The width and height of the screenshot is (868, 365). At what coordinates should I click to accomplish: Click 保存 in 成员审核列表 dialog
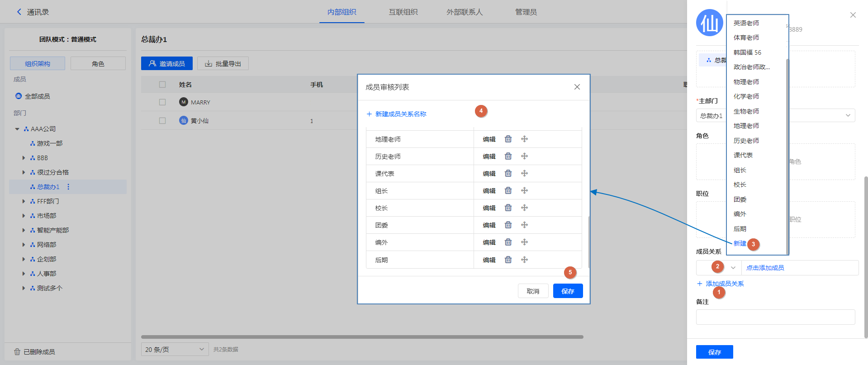[x=568, y=291]
